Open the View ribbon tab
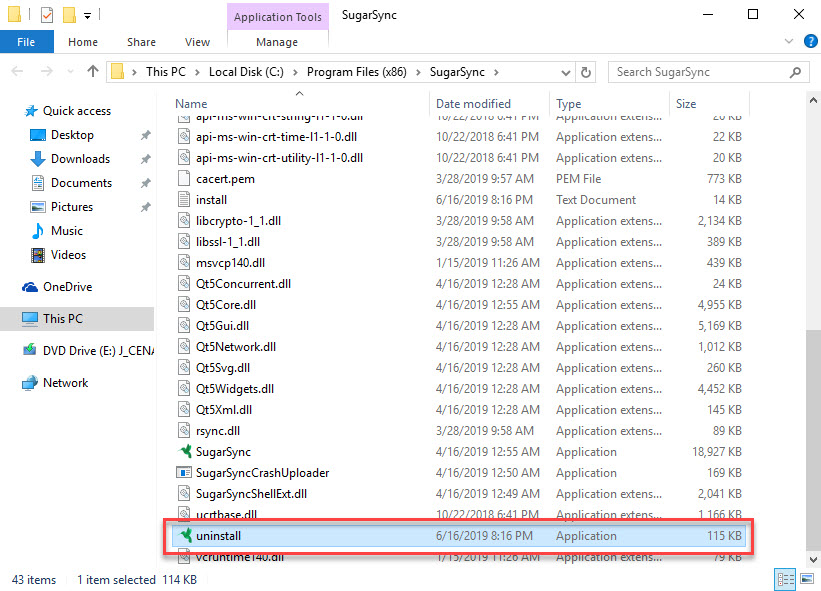This screenshot has height=591, width=821. click(197, 42)
